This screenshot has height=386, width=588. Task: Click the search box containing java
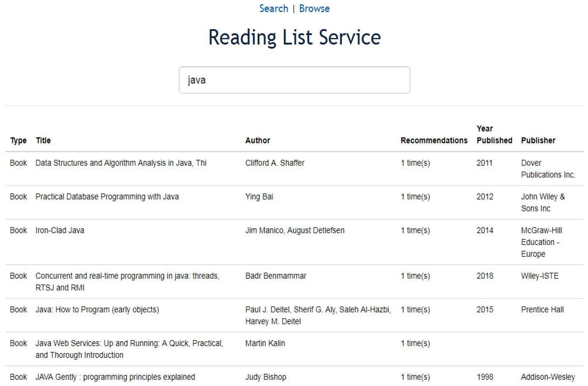(x=294, y=80)
